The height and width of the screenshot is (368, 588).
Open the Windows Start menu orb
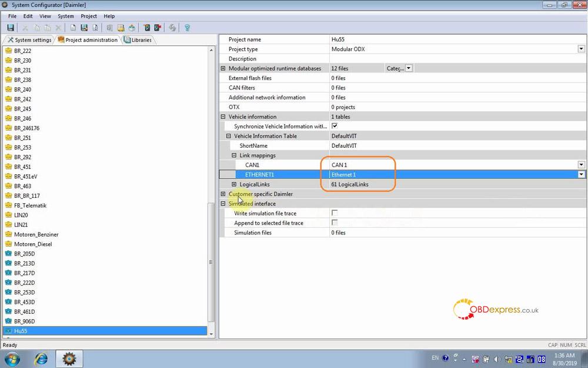[12, 358]
